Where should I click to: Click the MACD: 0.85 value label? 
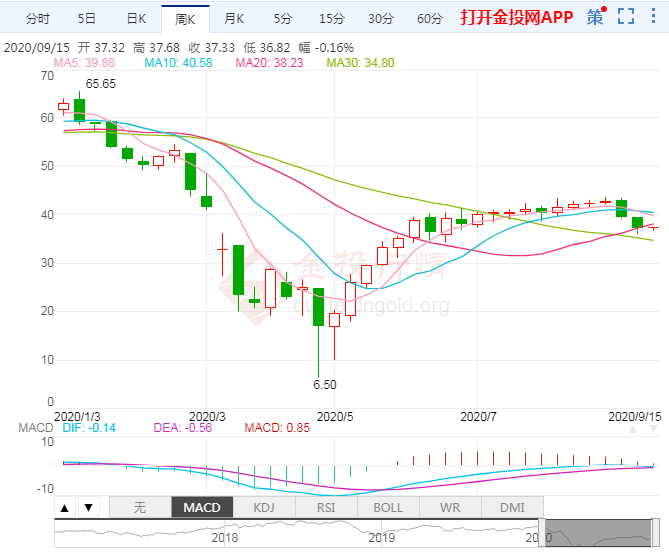tap(277, 428)
